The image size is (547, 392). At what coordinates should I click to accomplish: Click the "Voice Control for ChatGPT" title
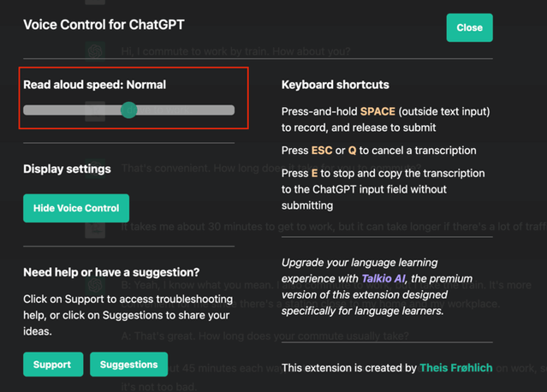104,25
